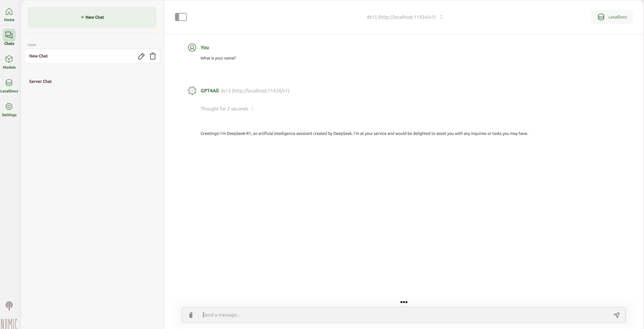
Task: Delete the New Chat conversation
Action: point(153,56)
